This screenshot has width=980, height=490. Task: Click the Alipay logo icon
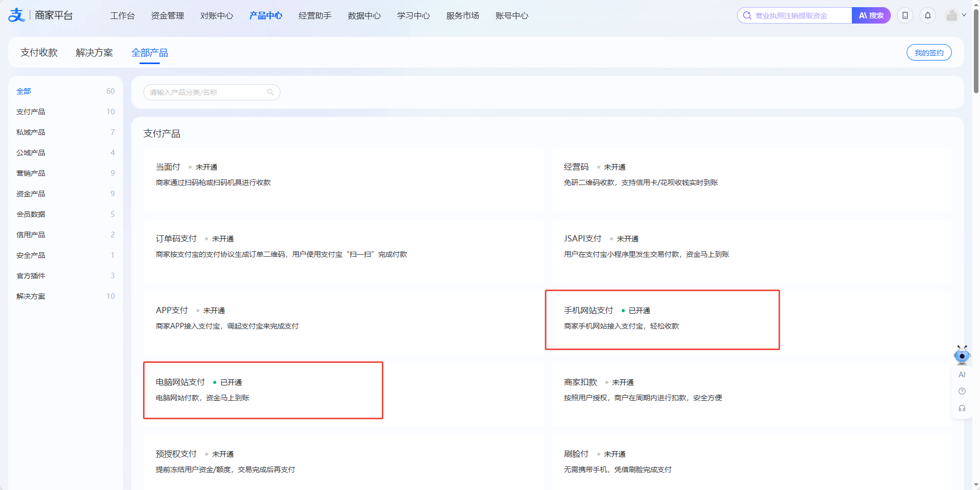coord(16,15)
